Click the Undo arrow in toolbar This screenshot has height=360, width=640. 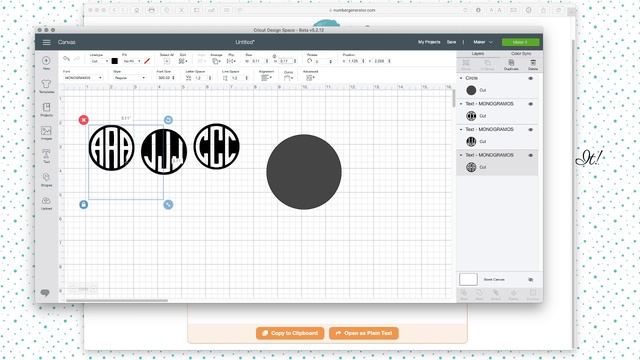pos(67,59)
